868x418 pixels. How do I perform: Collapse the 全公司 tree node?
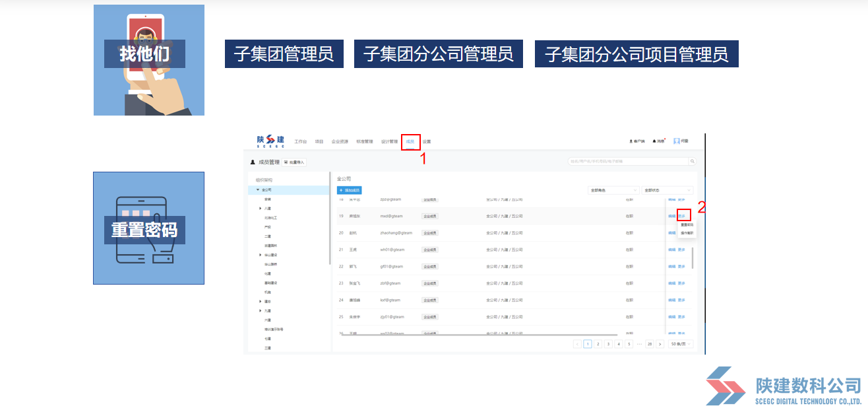259,190
